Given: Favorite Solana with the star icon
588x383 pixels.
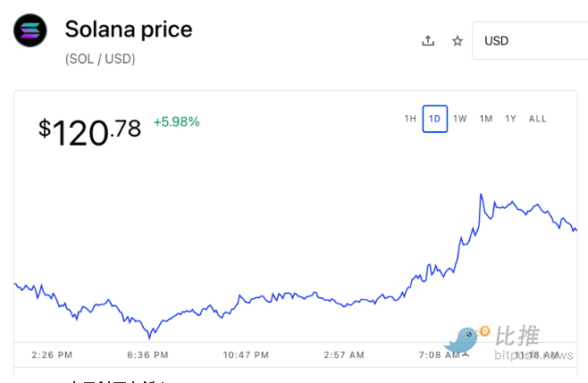Looking at the screenshot, I should pyautogui.click(x=458, y=41).
